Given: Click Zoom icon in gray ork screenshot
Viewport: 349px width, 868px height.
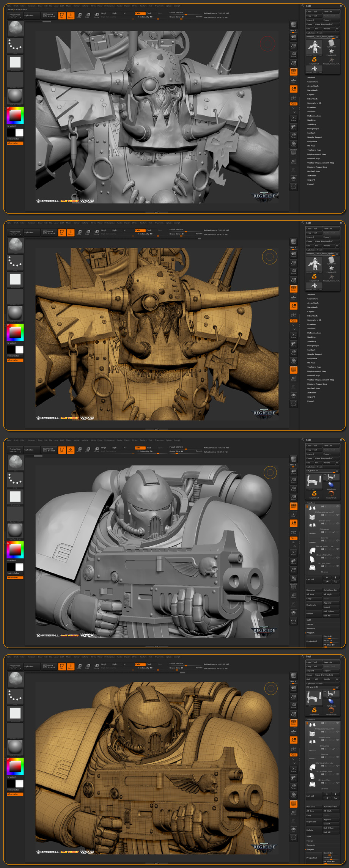Looking at the screenshot, I should coord(294,46).
